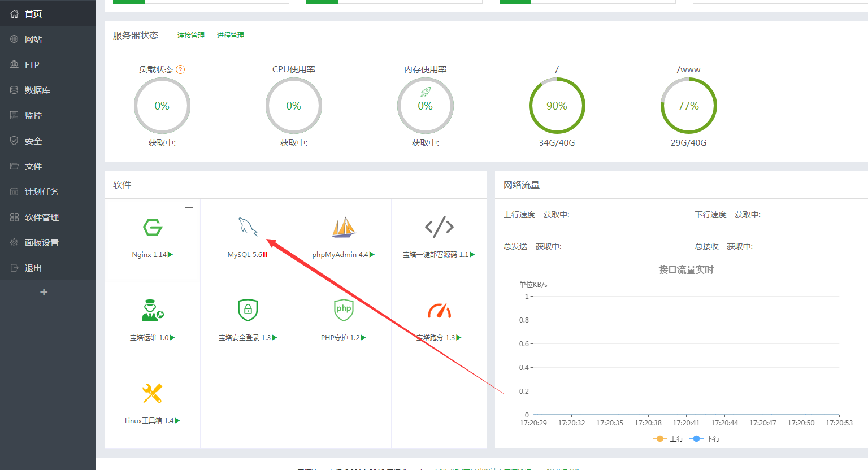
Task: Click the PHP守护 1.2 label
Action: tap(340, 338)
